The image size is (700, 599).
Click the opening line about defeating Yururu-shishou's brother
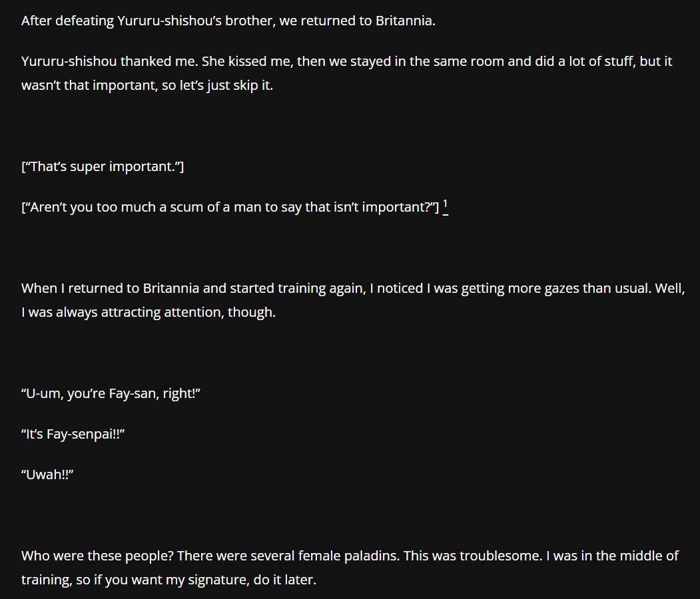pos(228,21)
